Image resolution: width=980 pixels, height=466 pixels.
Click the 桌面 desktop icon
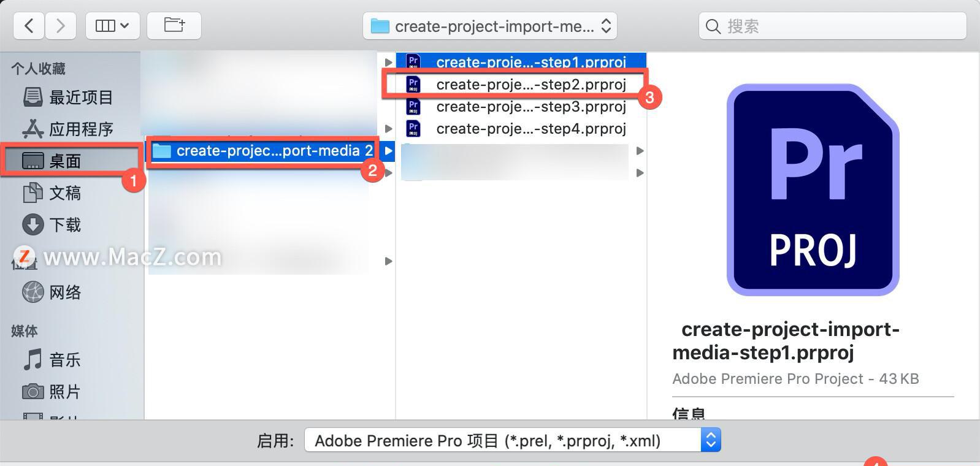click(x=33, y=161)
